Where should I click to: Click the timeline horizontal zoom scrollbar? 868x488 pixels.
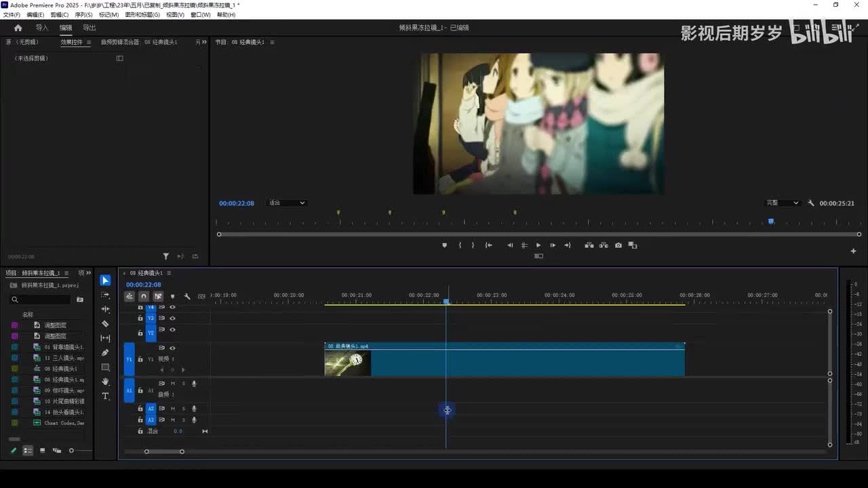point(164,451)
